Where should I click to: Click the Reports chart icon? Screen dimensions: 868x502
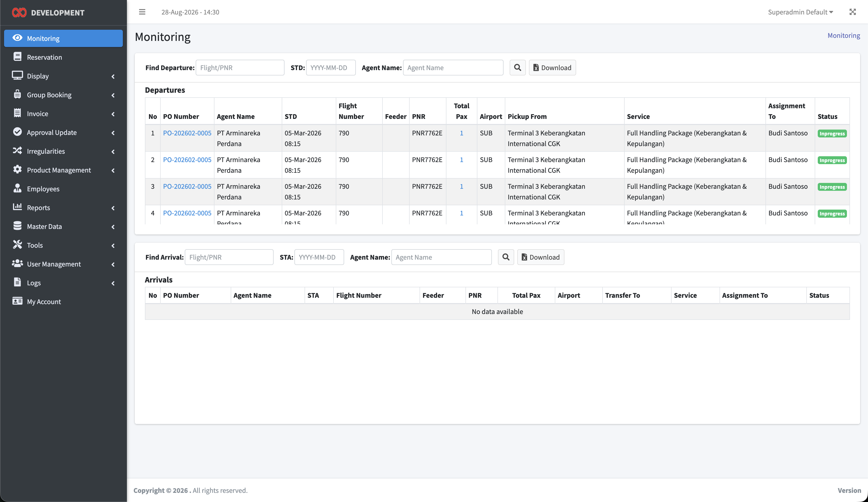click(x=17, y=207)
